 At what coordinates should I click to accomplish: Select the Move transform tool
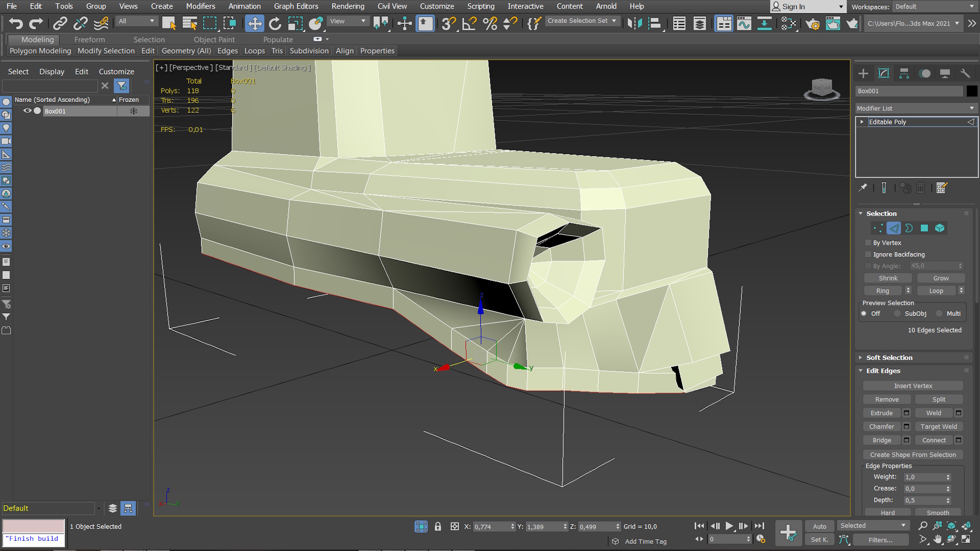pyautogui.click(x=254, y=23)
